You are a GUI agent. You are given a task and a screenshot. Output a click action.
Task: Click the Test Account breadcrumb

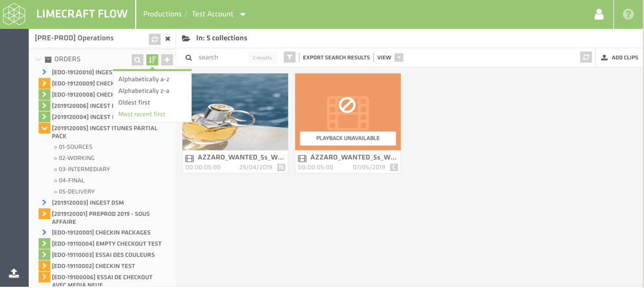pos(212,14)
